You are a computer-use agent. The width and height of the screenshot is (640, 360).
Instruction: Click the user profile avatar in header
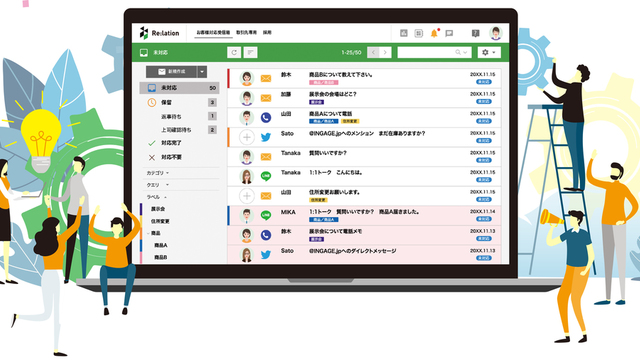point(496,33)
